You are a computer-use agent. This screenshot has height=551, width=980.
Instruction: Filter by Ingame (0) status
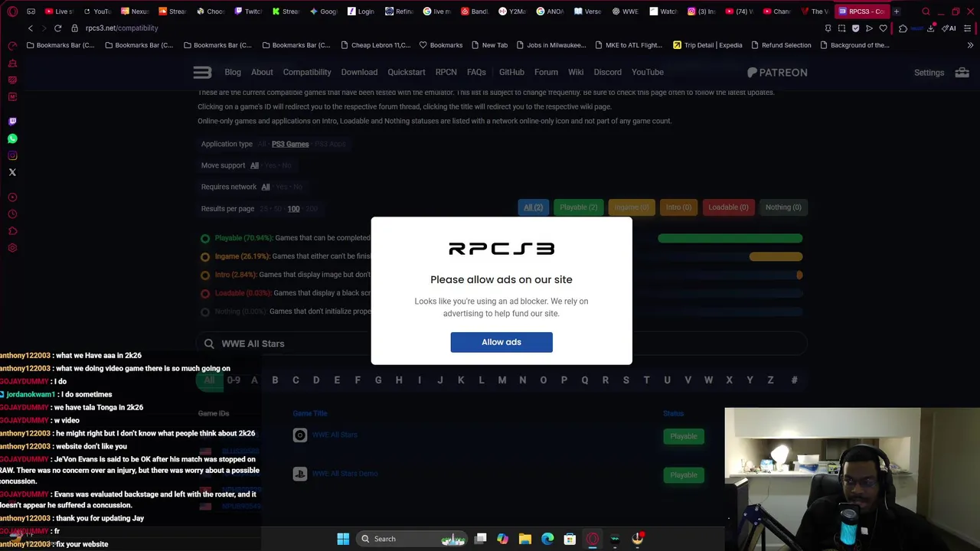[632, 207]
